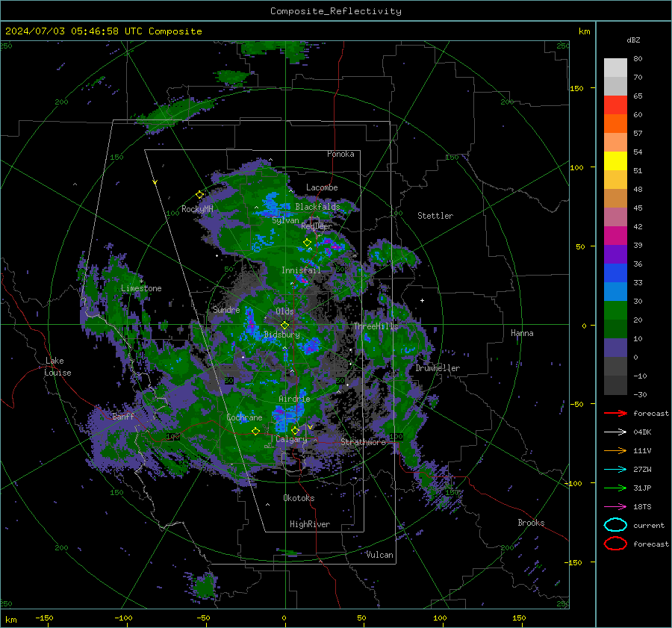The height and width of the screenshot is (628, 672).
Task: Click the green 31JP arrow icon
Action: (615, 488)
